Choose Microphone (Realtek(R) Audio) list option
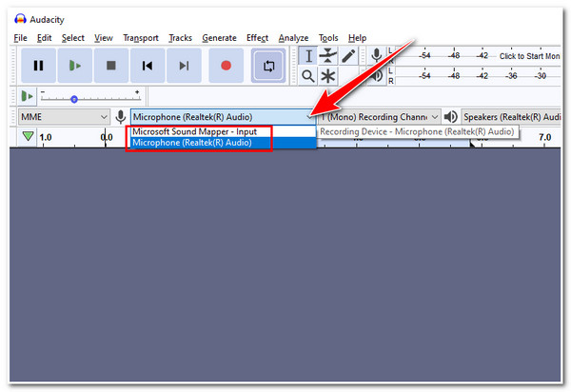 (224, 143)
